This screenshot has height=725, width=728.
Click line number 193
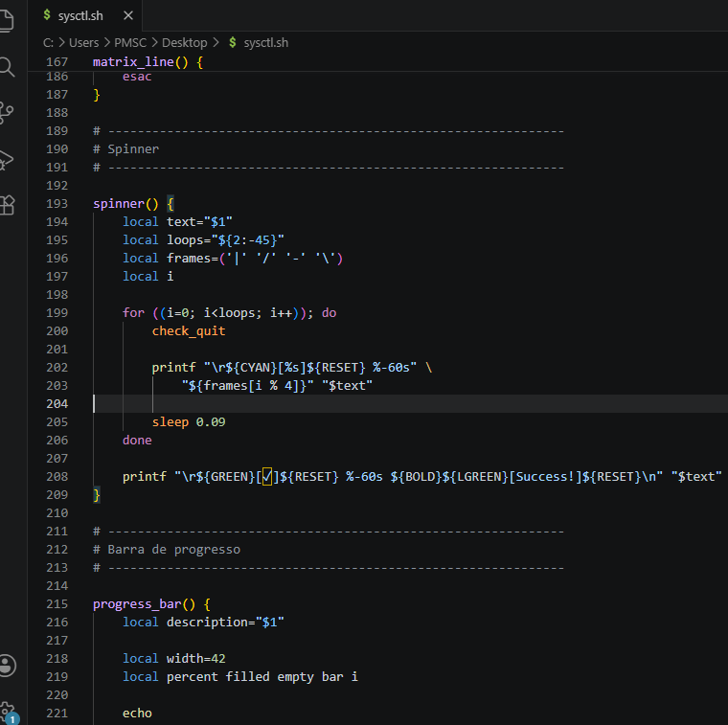(57, 204)
